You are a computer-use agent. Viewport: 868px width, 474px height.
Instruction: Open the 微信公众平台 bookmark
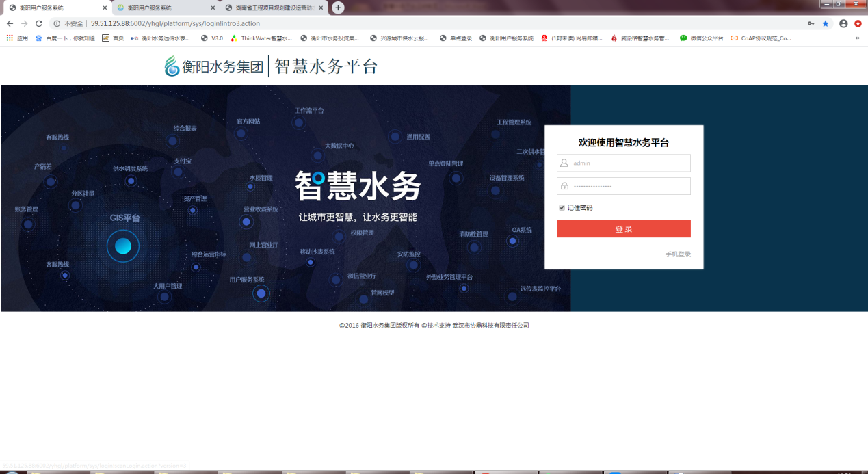701,38
